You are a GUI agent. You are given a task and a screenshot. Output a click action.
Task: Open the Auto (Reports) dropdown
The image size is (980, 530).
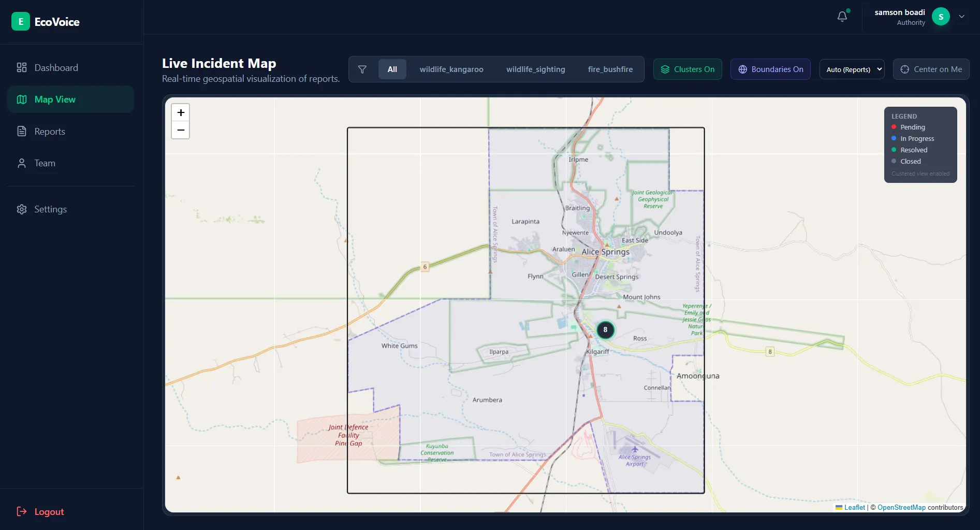pos(852,69)
